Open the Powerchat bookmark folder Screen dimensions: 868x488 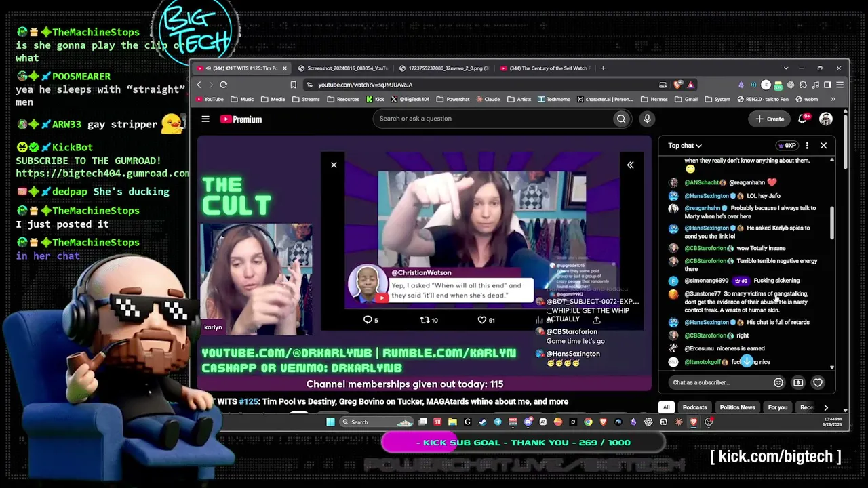(x=453, y=99)
